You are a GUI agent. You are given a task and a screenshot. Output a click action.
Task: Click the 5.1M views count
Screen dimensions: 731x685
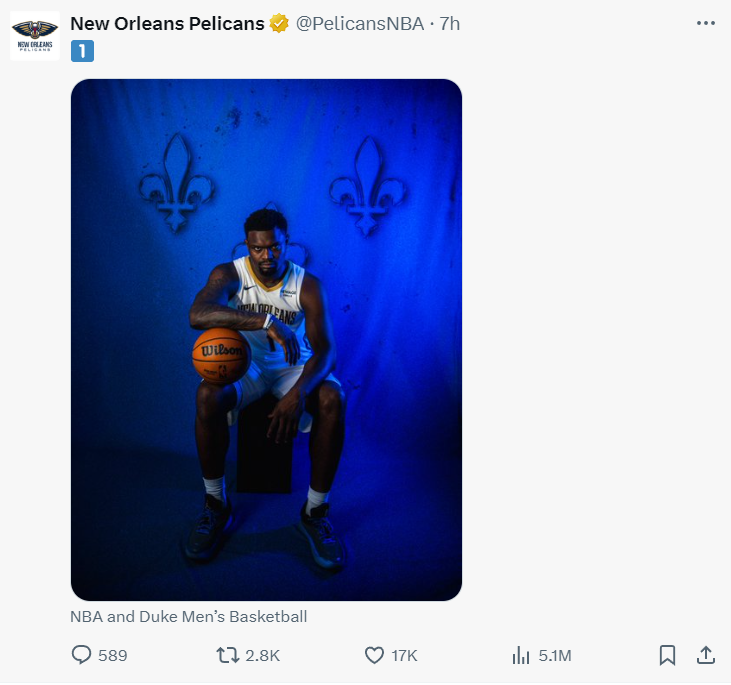555,655
